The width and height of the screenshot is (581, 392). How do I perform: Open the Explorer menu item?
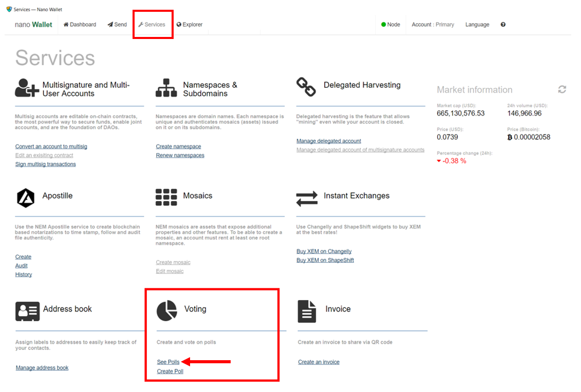pyautogui.click(x=190, y=25)
